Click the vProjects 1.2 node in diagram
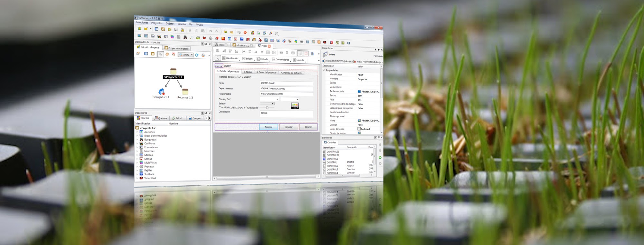644x245 pixels. click(173, 74)
